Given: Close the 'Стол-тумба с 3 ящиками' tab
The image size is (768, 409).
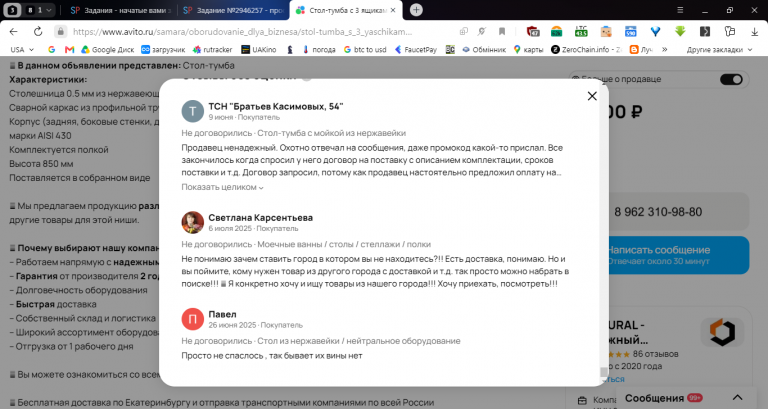Looking at the screenshot, I should pyautogui.click(x=393, y=10).
